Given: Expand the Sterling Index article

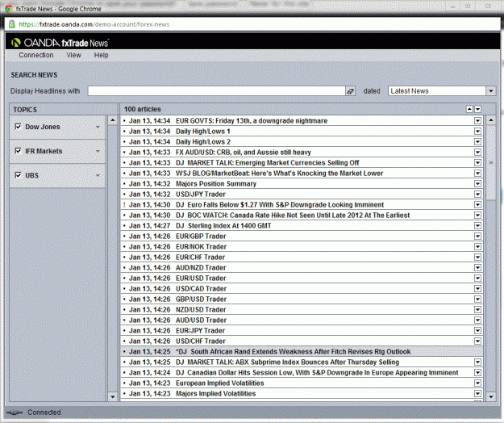Looking at the screenshot, I should tap(477, 226).
